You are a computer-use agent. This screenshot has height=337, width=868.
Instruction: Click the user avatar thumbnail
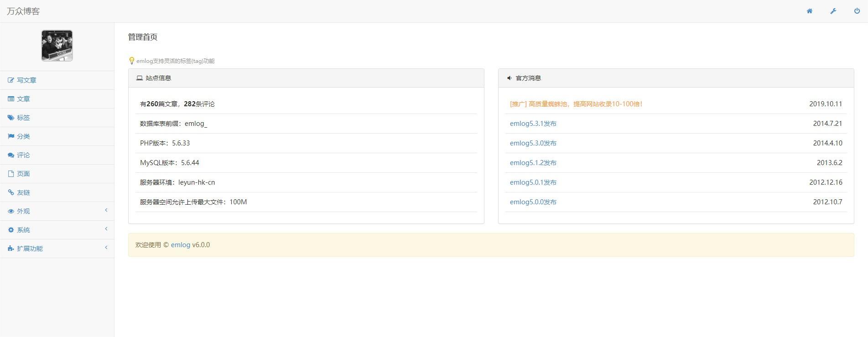click(57, 46)
